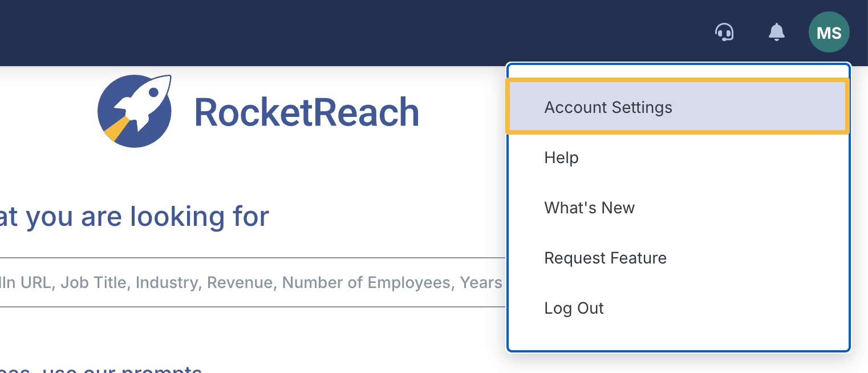Open Account Settings from the user menu

(608, 107)
